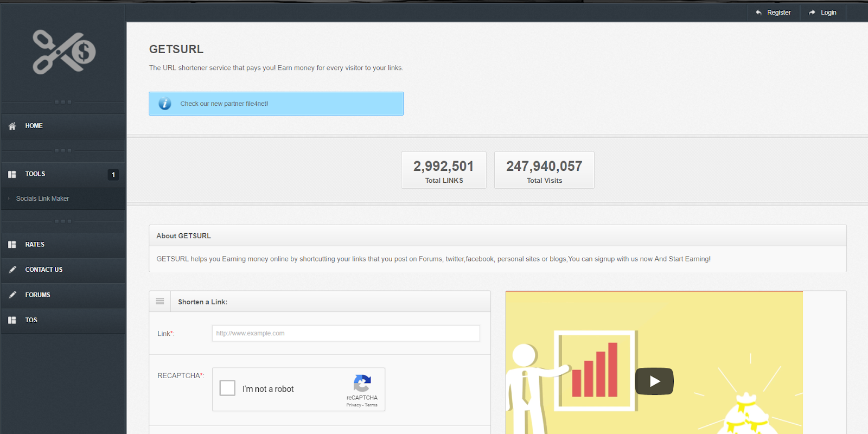Click the Login link
This screenshot has width=868, height=434.
point(822,12)
